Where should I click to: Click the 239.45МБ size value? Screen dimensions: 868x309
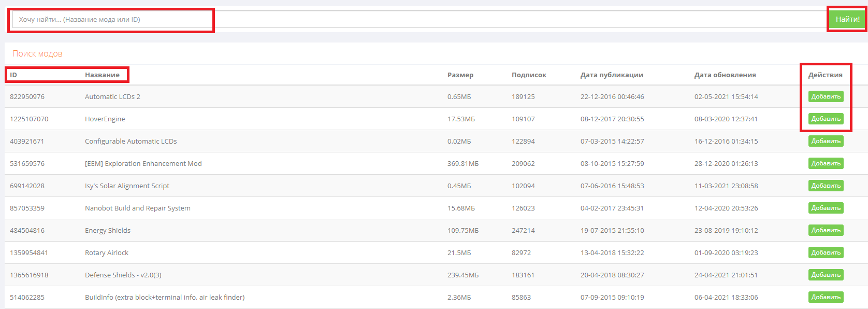click(463, 275)
